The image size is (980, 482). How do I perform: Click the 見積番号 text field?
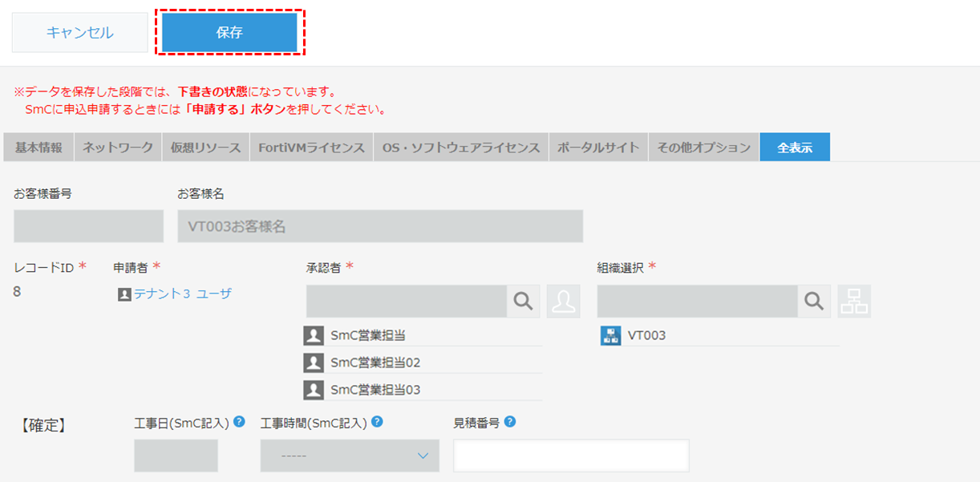pyautogui.click(x=571, y=456)
